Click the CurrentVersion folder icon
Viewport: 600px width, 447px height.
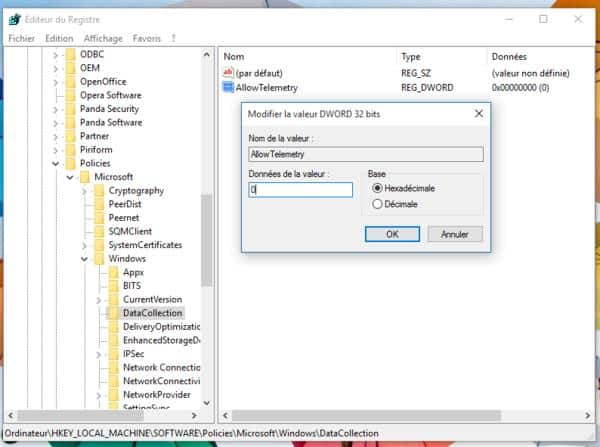[114, 299]
